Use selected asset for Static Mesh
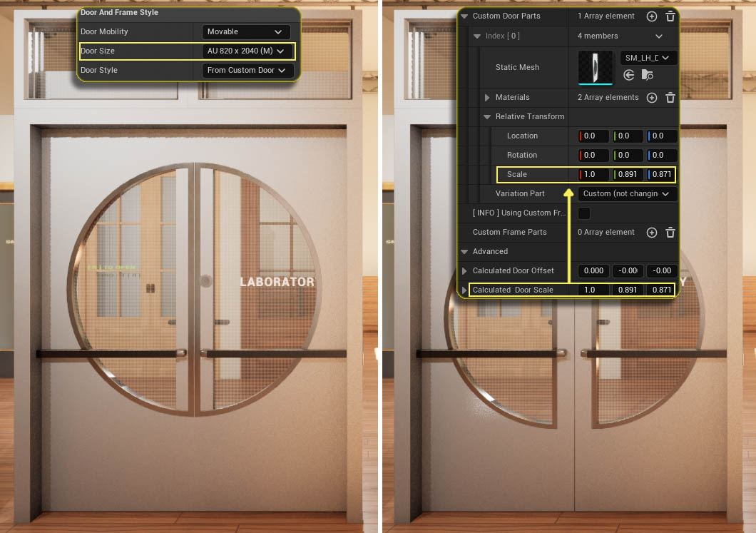Image resolution: width=756 pixels, height=533 pixels. coord(629,75)
